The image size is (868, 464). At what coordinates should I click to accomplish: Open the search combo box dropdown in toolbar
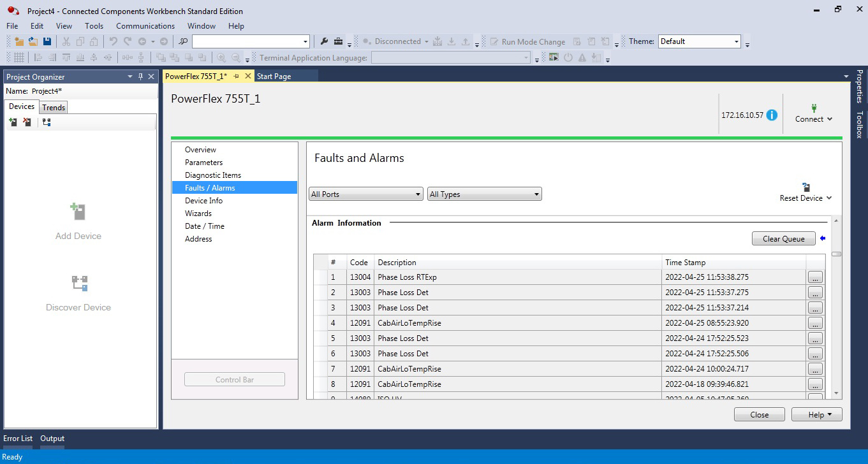(305, 42)
